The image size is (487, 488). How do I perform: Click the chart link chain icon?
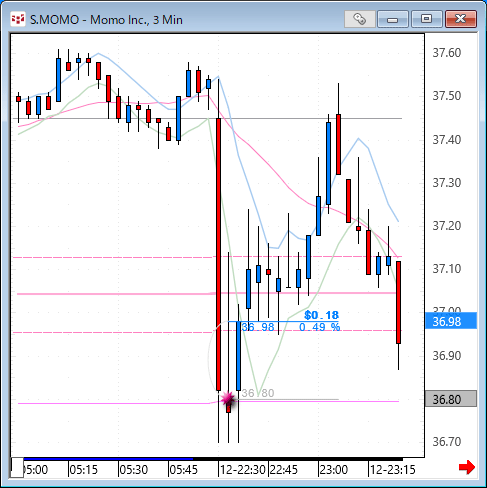tap(359, 19)
